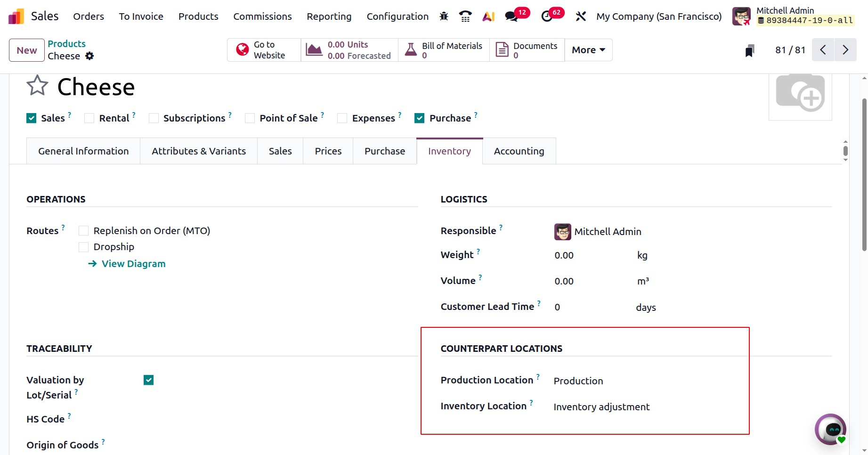This screenshot has width=868, height=455.
Task: Go to next record with right arrow
Action: pyautogui.click(x=845, y=50)
